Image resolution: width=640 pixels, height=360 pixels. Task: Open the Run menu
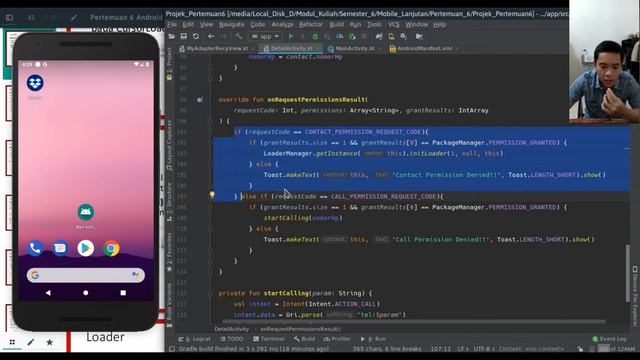click(x=355, y=24)
